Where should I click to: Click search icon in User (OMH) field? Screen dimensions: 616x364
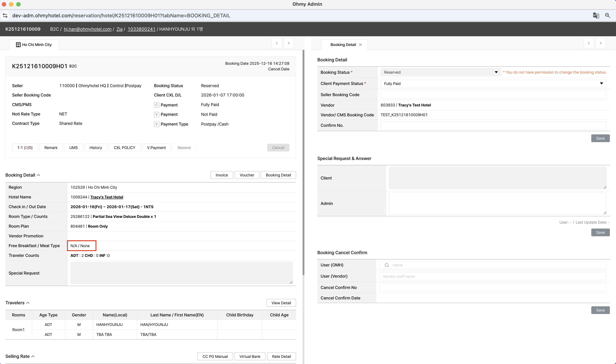point(387,265)
